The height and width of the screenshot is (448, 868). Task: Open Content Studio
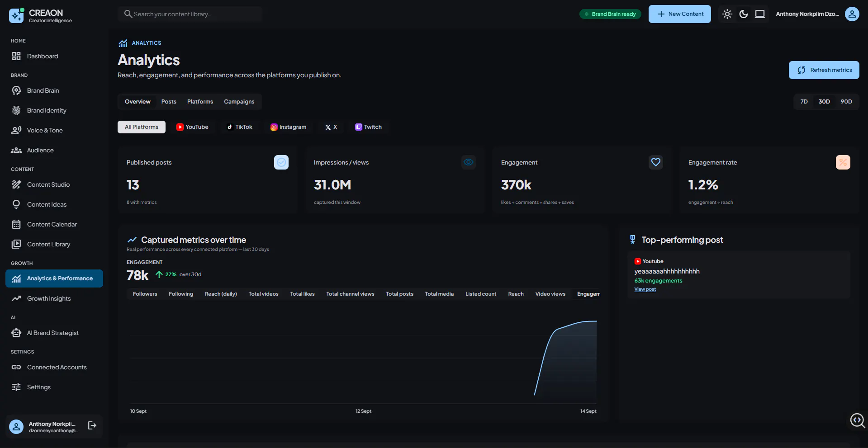[54, 184]
